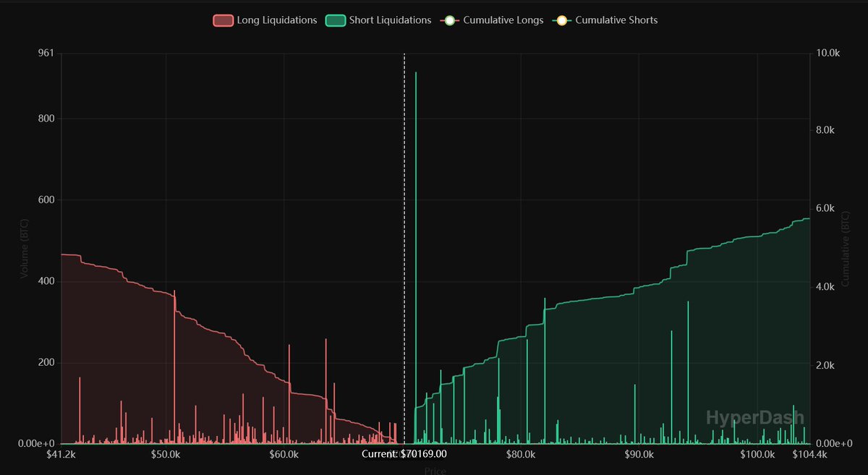Image resolution: width=868 pixels, height=475 pixels.
Task: Toggle the Long Liquidations legend entry
Action: pyautogui.click(x=265, y=20)
